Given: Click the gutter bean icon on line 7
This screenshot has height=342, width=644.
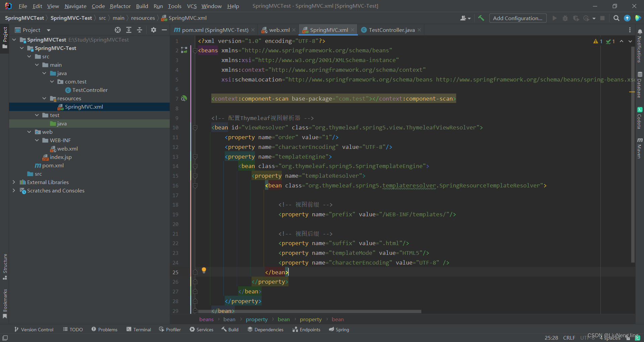Looking at the screenshot, I should pos(184,99).
